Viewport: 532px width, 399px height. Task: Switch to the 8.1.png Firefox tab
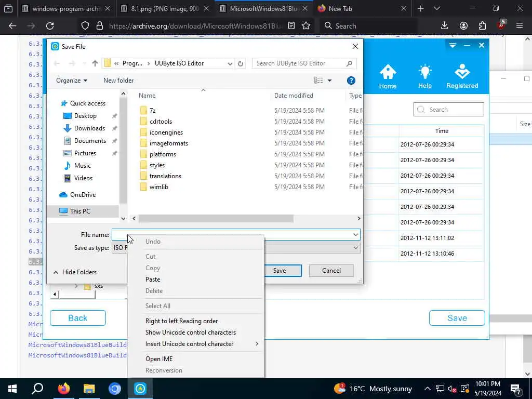[165, 9]
